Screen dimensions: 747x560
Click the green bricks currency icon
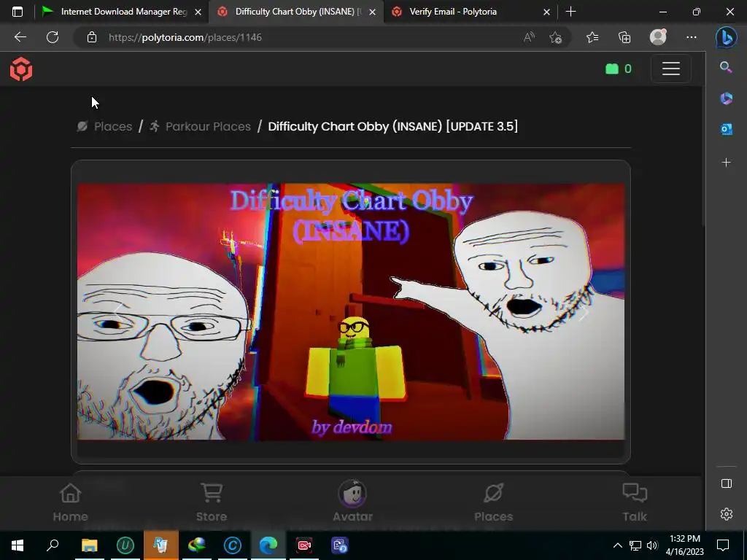point(612,69)
